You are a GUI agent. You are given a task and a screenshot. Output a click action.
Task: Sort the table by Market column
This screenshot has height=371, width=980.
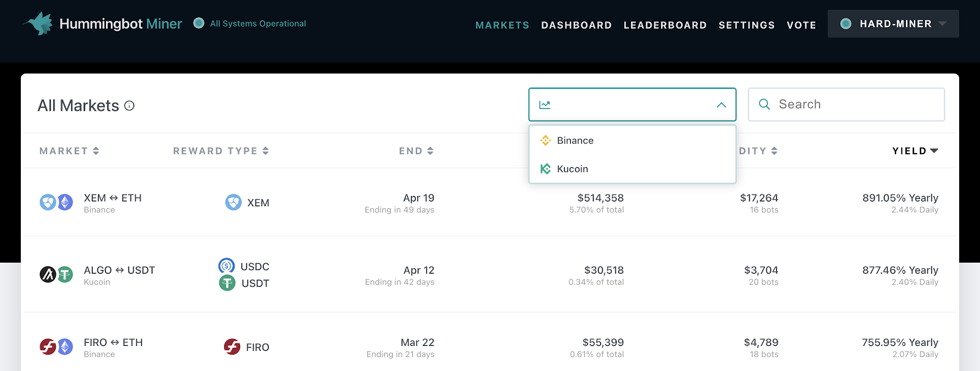coord(69,151)
